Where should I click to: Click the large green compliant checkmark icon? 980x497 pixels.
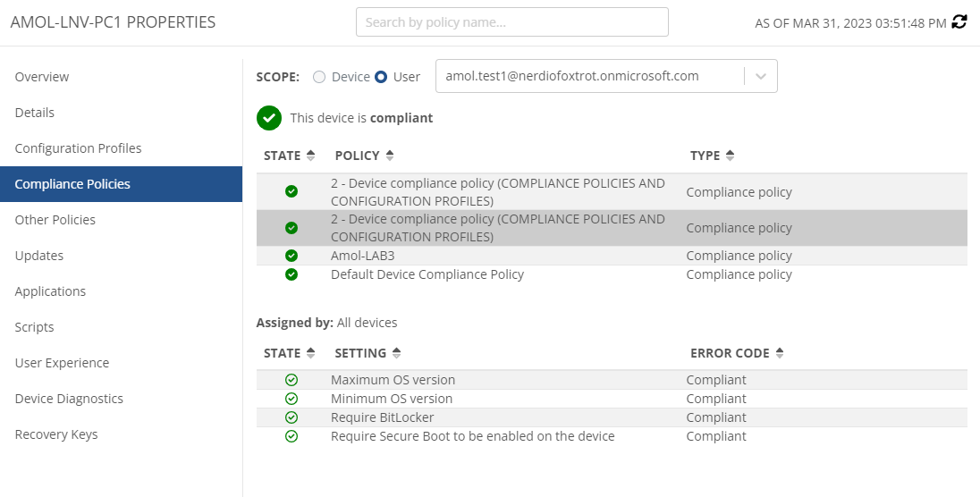click(x=269, y=118)
